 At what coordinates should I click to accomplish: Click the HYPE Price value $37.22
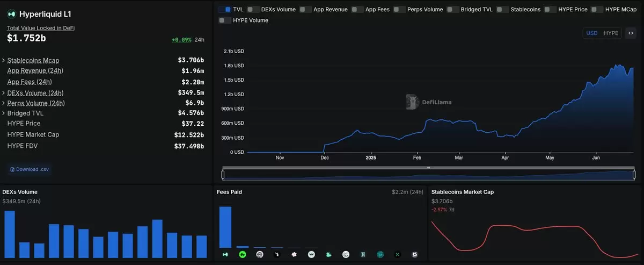193,124
